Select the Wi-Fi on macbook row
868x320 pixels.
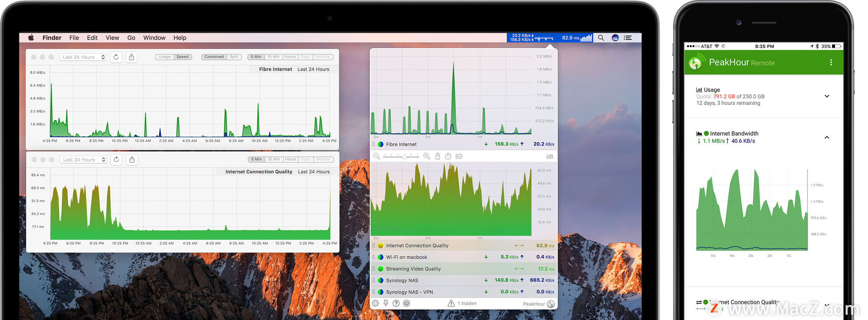(x=464, y=257)
